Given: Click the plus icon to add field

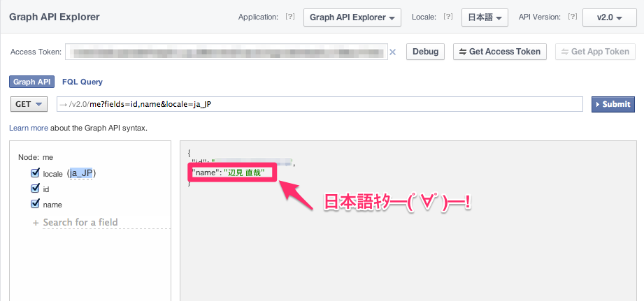Looking at the screenshot, I should [36, 223].
